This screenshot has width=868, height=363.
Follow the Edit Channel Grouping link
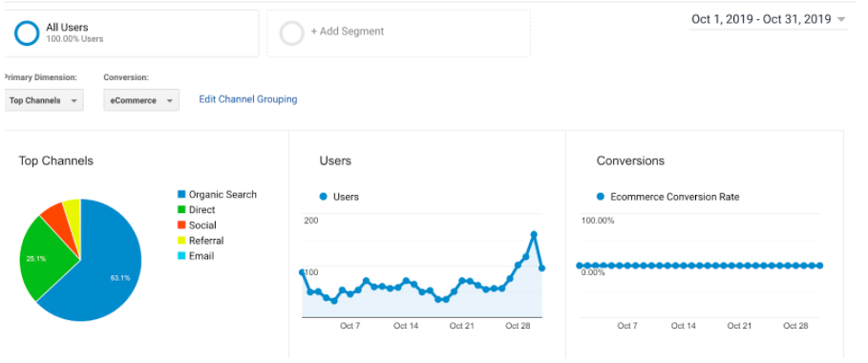point(248,99)
